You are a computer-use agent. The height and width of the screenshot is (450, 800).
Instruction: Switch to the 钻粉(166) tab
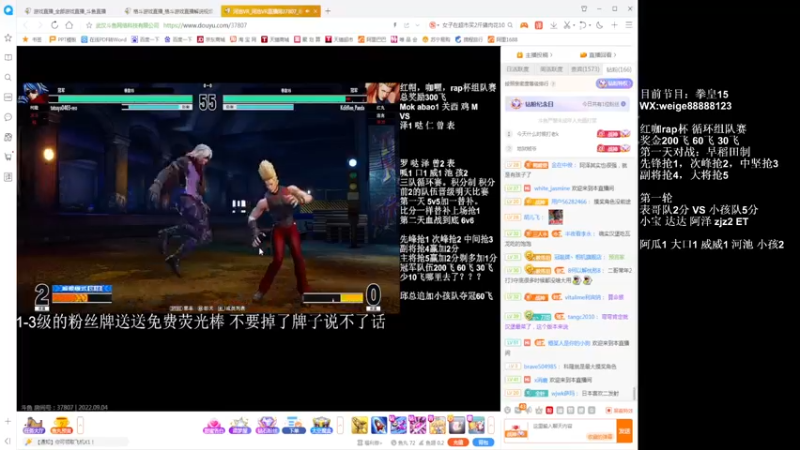tap(618, 69)
